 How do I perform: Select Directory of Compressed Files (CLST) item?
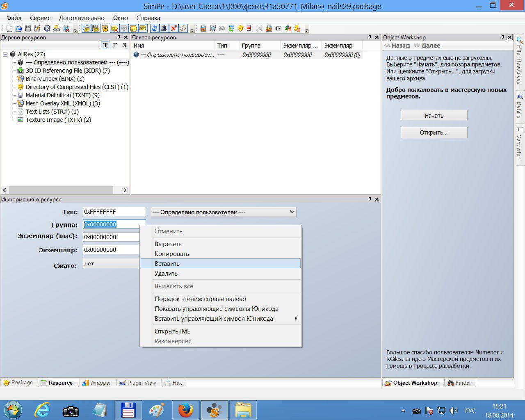point(77,87)
